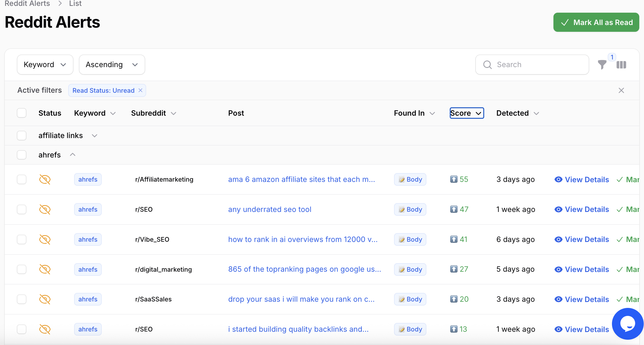Collapse the ahrefs group

coord(73,155)
